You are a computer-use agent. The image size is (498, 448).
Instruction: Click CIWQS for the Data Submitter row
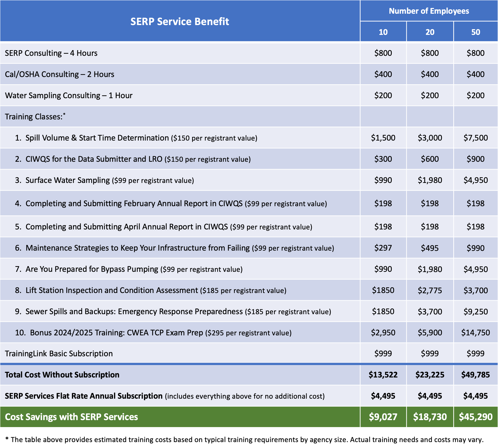click(94, 159)
